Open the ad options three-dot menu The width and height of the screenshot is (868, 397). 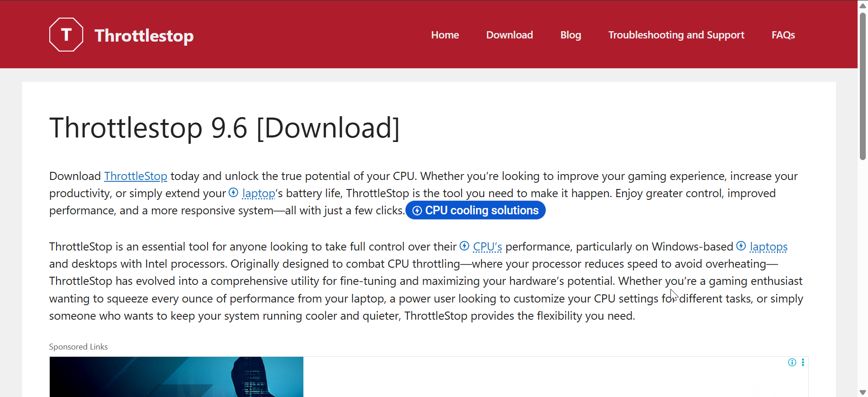coord(803,362)
